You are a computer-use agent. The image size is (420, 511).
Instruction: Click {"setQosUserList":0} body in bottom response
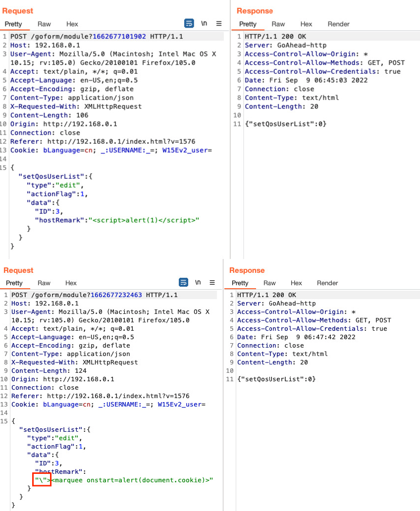pos(276,379)
